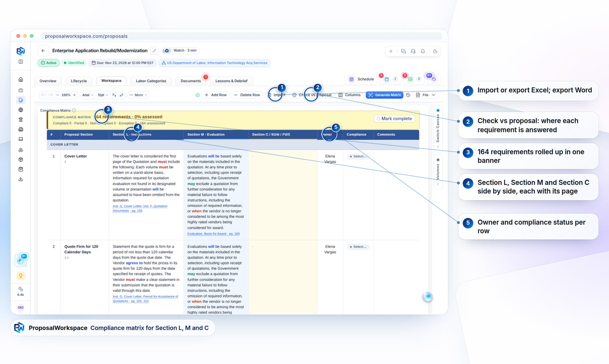Click the Add Row button
609x364 pixels.
(x=216, y=95)
